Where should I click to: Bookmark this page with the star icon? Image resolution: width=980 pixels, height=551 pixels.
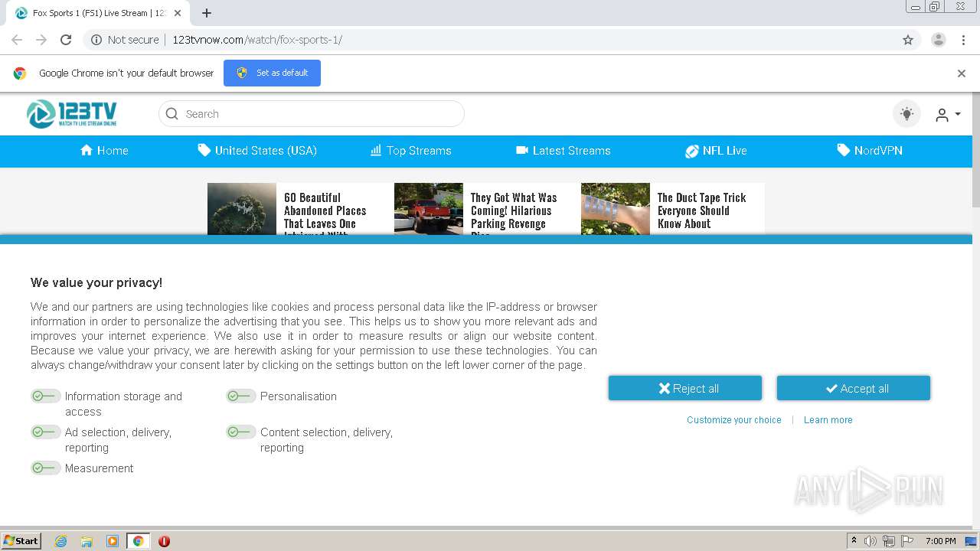click(908, 40)
